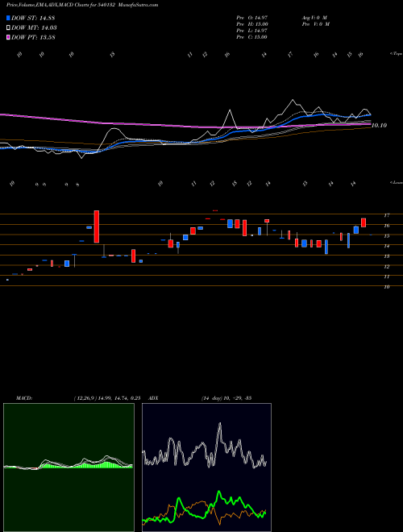Select the 'DOW PT: 13.58' legend text
Screen dimensions: 403x532
click(33, 37)
